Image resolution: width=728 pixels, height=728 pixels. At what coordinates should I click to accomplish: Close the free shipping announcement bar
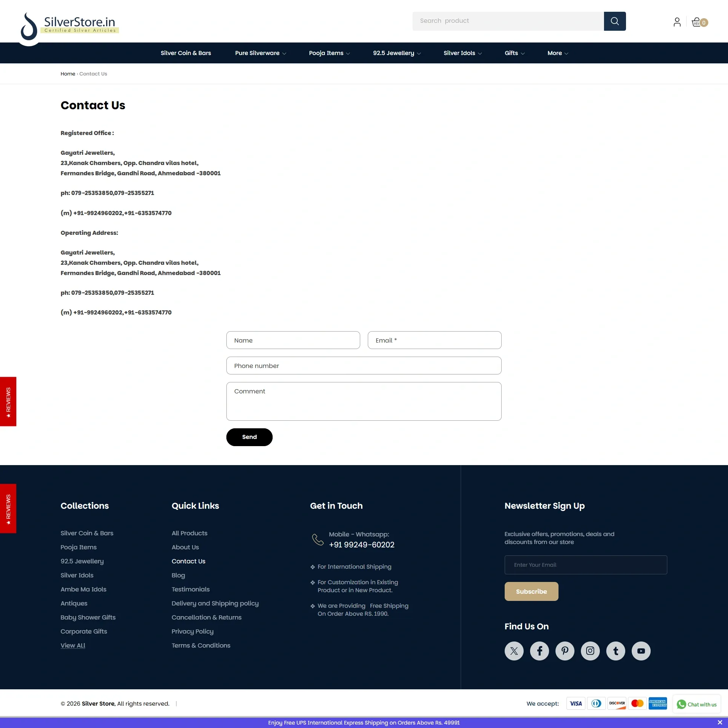[720, 722]
